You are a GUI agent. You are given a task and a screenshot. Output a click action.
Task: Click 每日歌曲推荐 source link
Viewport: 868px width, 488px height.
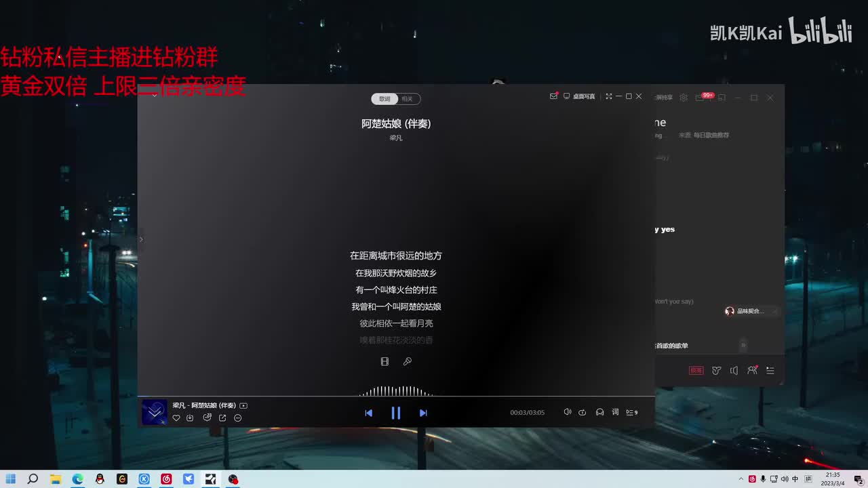point(711,136)
